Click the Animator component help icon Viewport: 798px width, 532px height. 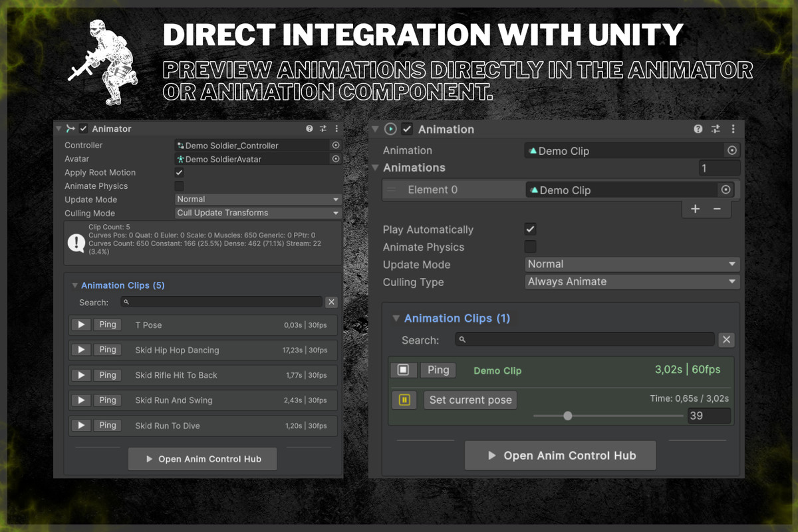pyautogui.click(x=309, y=129)
